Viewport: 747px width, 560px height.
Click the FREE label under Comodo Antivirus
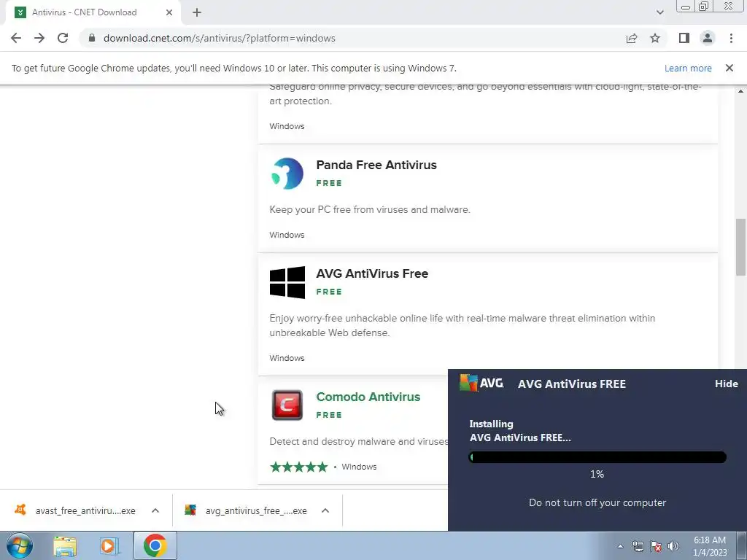point(329,415)
